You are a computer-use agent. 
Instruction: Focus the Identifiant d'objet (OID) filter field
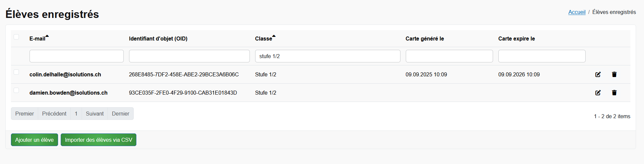click(x=189, y=56)
